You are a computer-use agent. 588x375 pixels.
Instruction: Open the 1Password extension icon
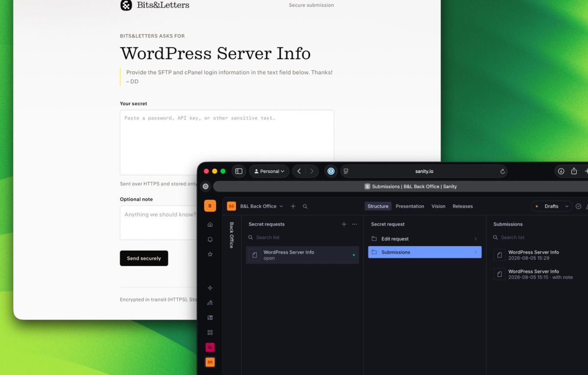point(331,171)
